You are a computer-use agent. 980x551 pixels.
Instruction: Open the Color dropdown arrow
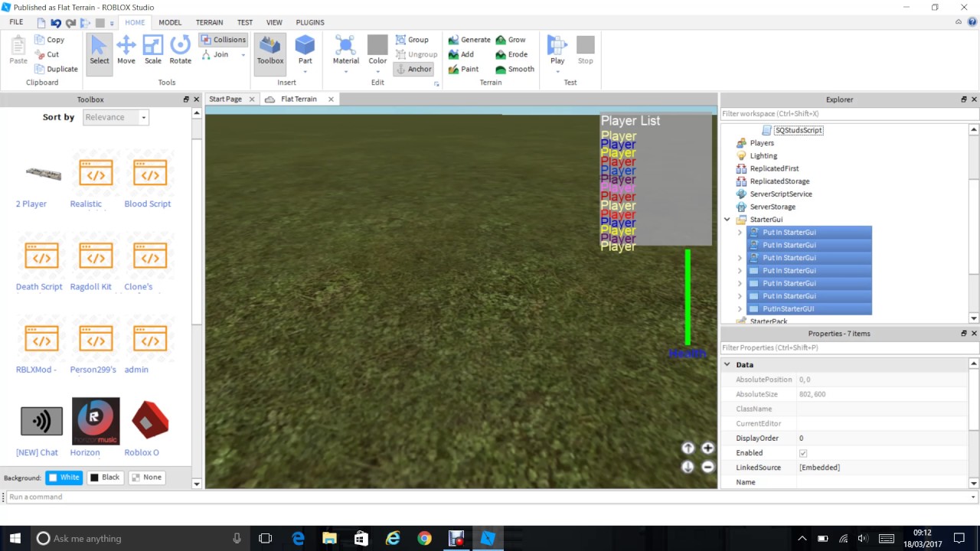[377, 72]
